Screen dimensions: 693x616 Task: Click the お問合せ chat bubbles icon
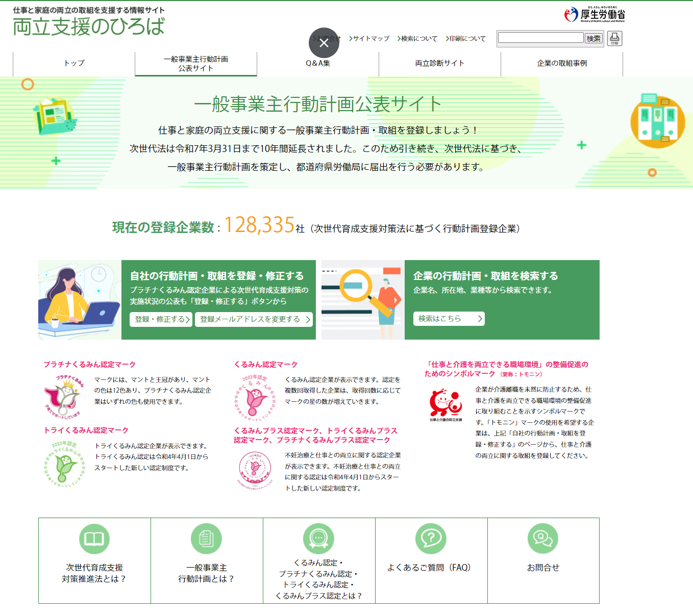pos(543,538)
